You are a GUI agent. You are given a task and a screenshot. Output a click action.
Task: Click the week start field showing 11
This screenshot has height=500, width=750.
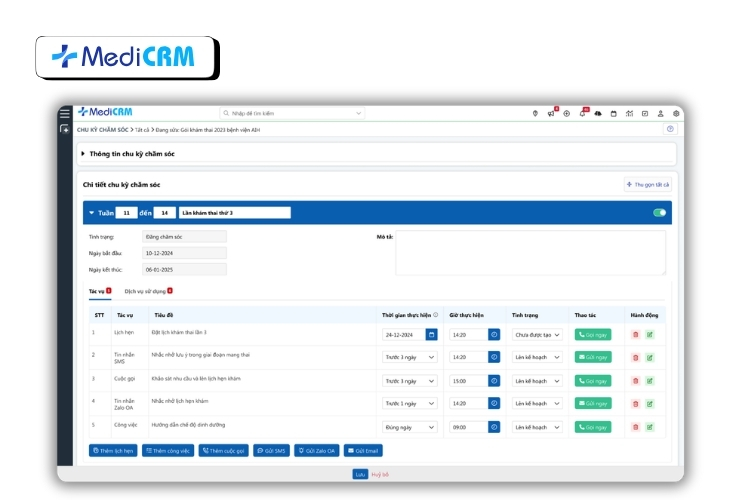click(x=127, y=213)
